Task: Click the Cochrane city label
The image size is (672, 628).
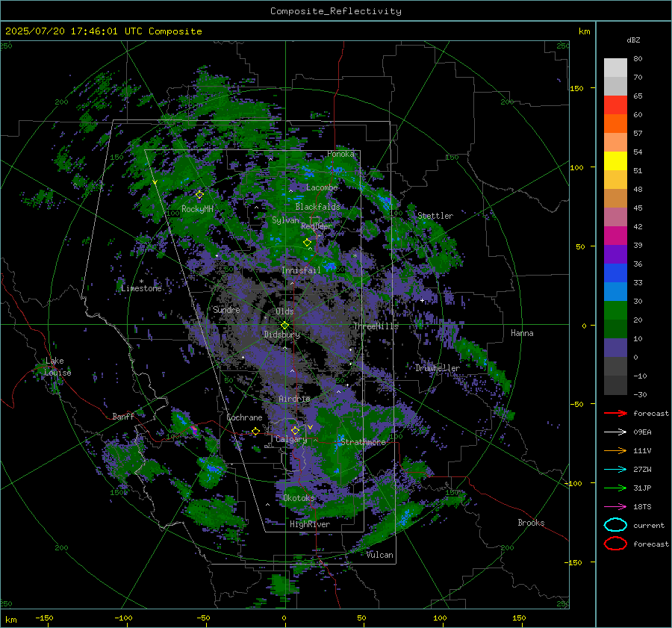Action: click(x=244, y=417)
